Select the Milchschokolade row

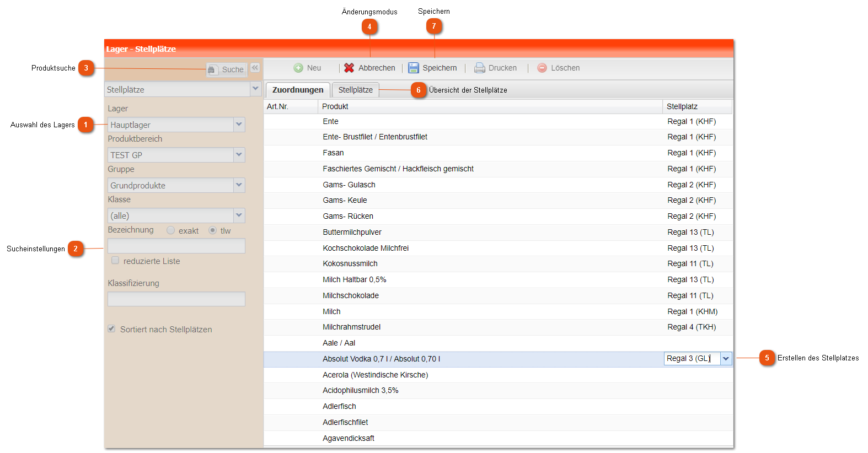coord(499,296)
